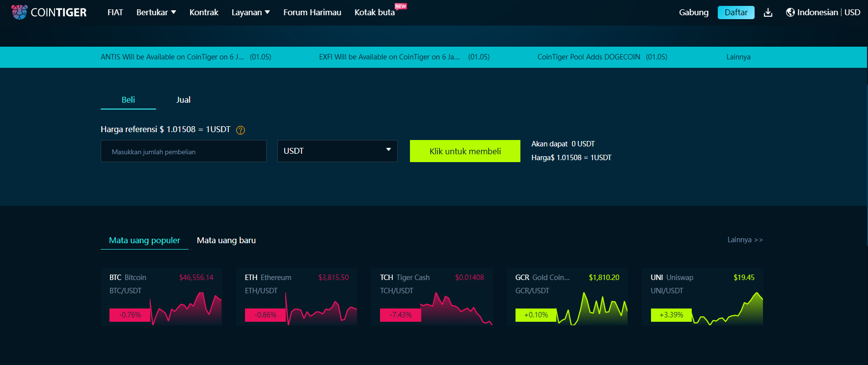The image size is (868, 365).
Task: Click the BTC -0.76% change badge
Action: click(130, 315)
